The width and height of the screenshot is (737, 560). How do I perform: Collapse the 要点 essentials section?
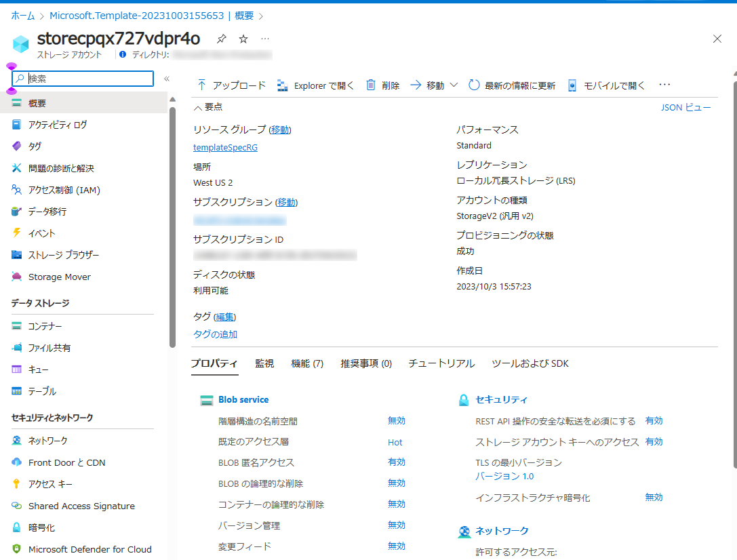click(198, 107)
